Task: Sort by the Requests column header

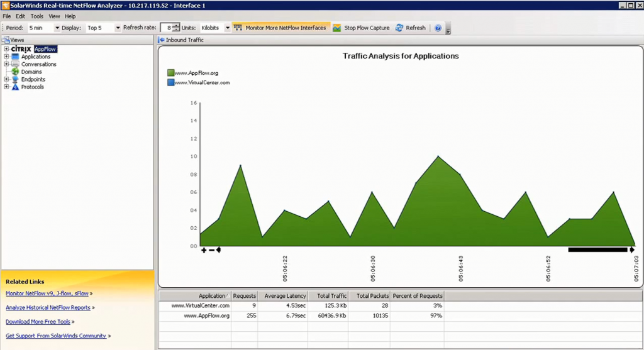Action: click(245, 296)
